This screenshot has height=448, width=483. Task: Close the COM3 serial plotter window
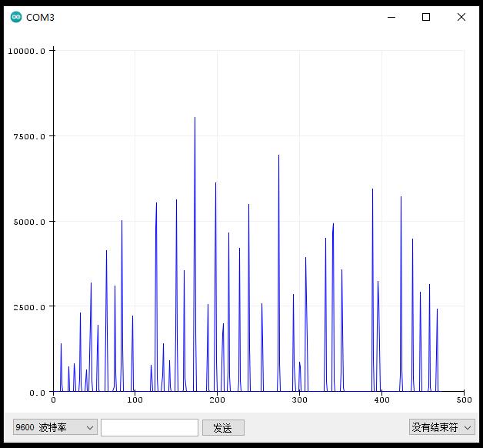tap(461, 17)
